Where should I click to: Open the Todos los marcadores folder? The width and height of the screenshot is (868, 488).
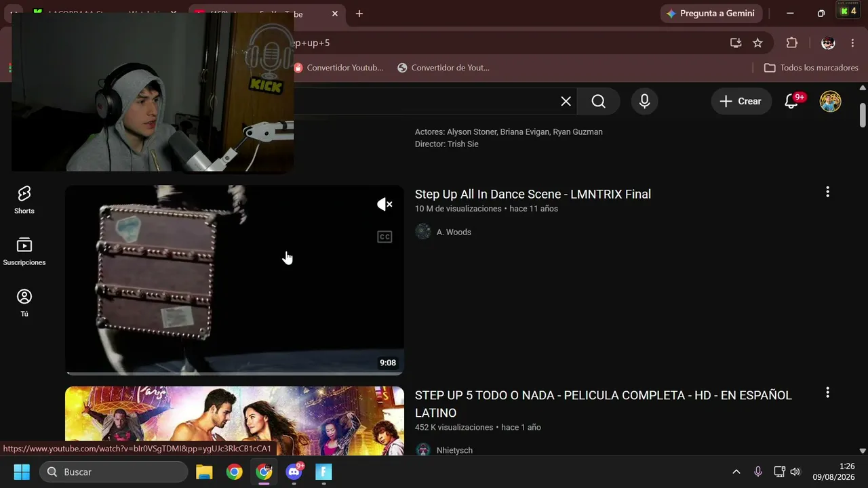811,68
